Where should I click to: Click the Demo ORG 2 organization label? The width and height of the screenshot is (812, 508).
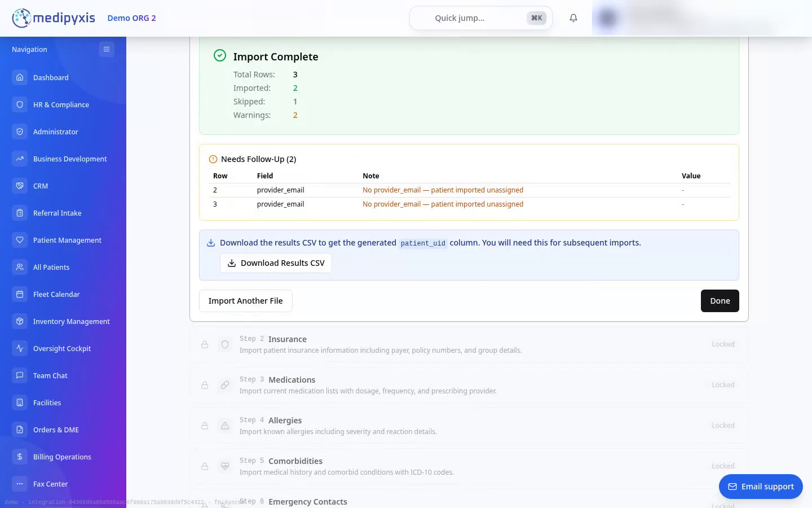tap(131, 18)
